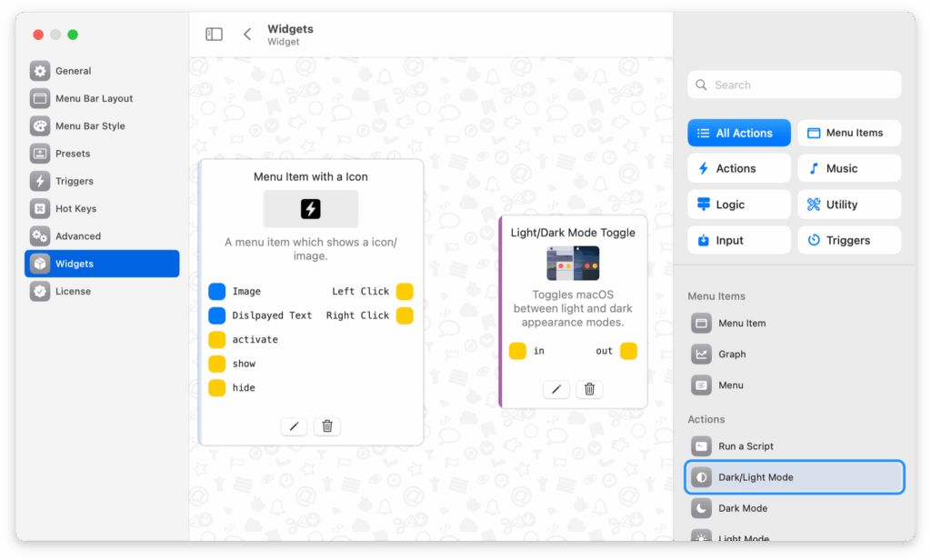Edit the Menu Item with a Icon widget
Screen dimensions: 931x560
pyautogui.click(x=294, y=426)
